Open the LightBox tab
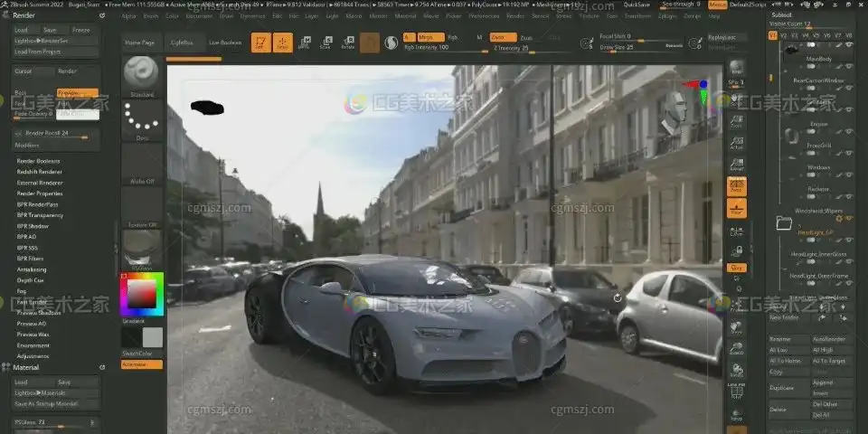 (182, 42)
